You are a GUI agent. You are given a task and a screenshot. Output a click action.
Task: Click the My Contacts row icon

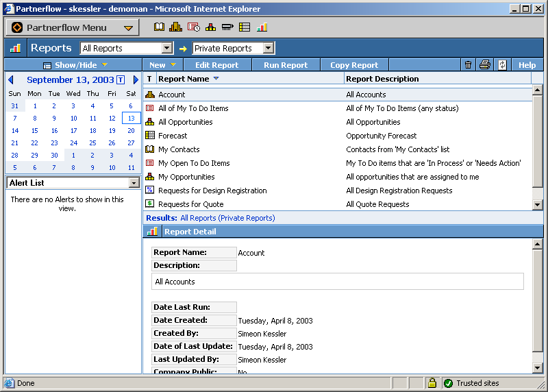[149, 149]
